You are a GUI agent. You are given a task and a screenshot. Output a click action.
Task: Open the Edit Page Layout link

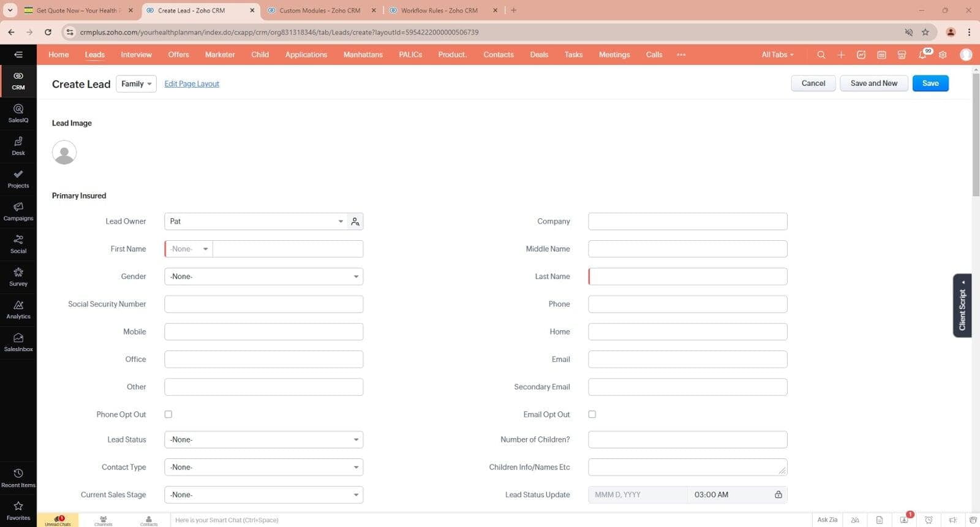[x=192, y=84]
